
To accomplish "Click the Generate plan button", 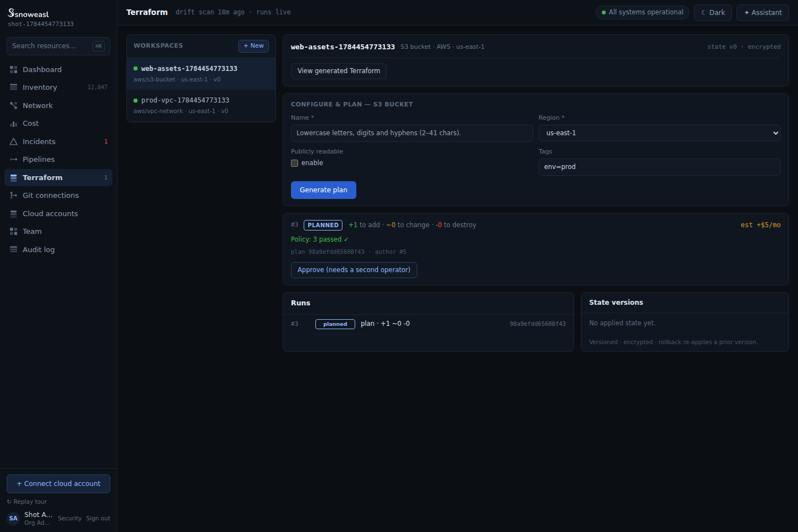I will (x=324, y=190).
